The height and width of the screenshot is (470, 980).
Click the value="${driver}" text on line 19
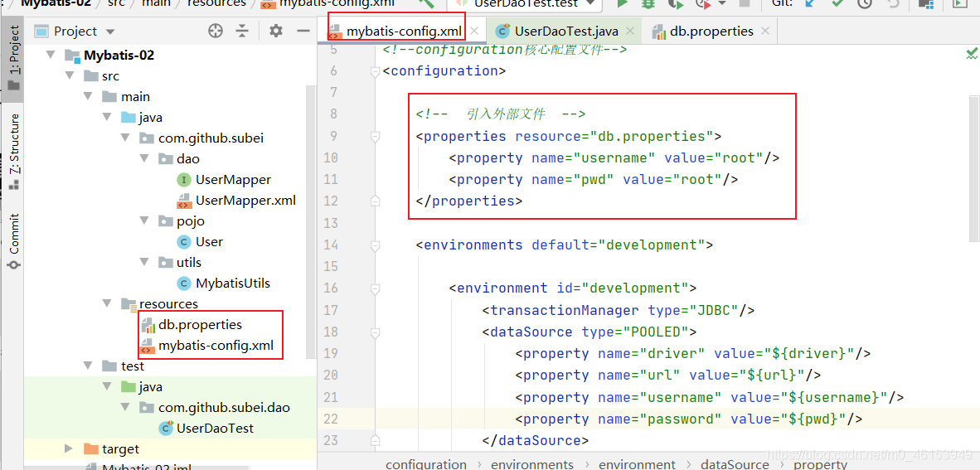[x=784, y=354]
